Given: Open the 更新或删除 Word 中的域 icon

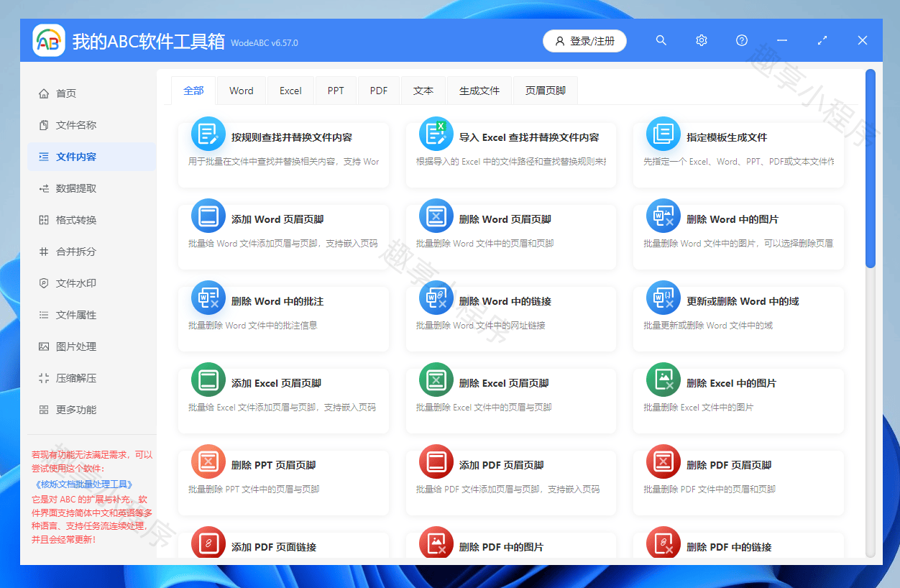Looking at the screenshot, I should 663,298.
